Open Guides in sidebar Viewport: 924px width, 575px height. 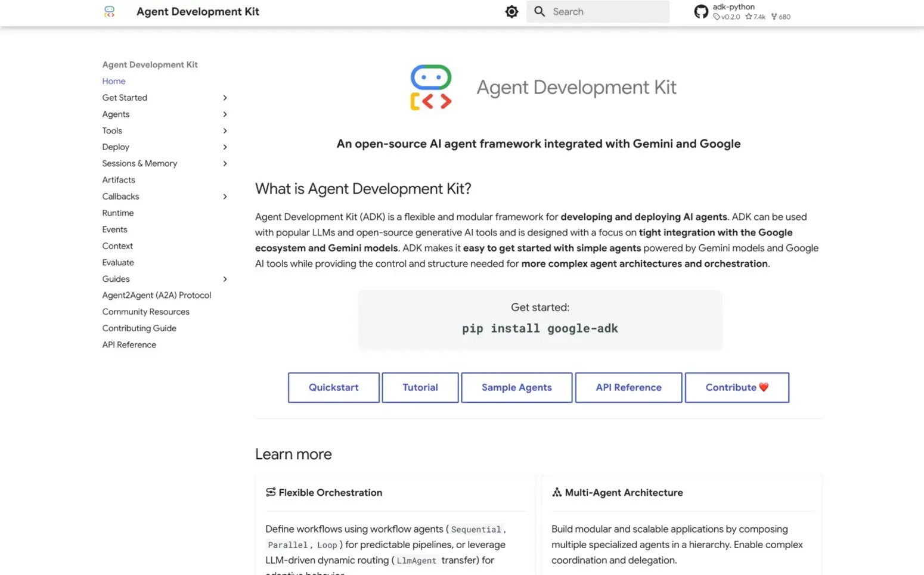(116, 279)
